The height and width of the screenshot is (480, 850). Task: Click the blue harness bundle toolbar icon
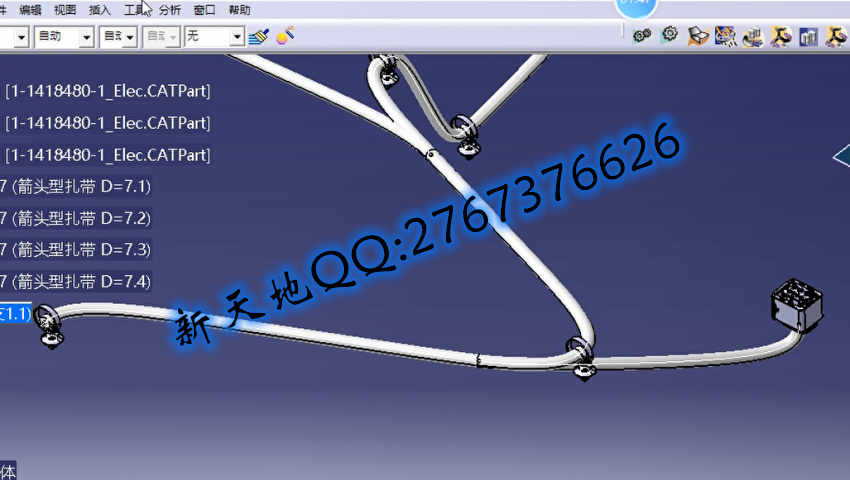click(x=725, y=37)
